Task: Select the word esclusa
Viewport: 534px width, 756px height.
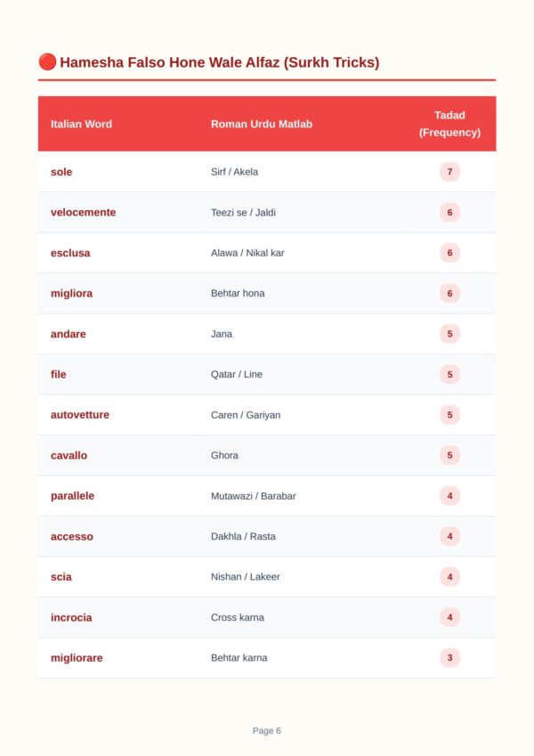Action: [70, 253]
